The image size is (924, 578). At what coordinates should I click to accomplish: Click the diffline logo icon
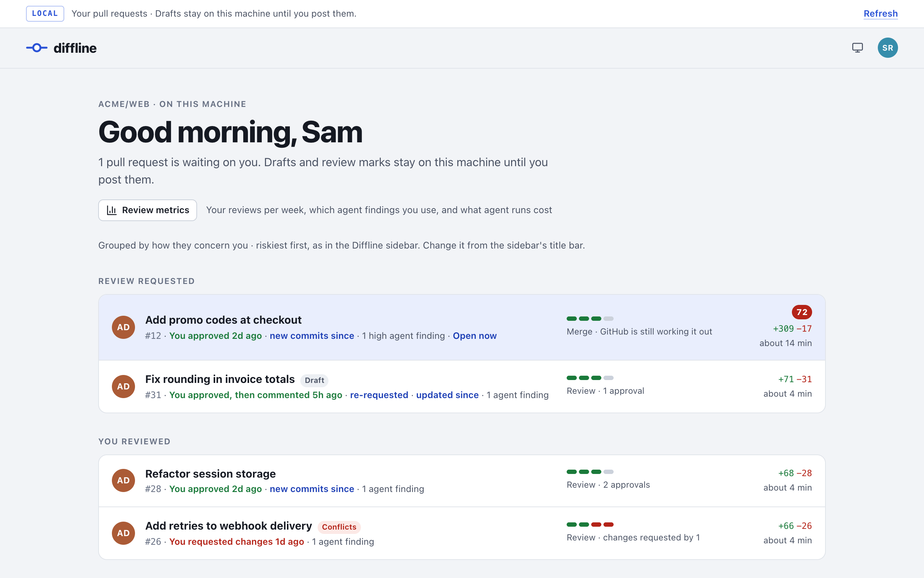click(37, 48)
